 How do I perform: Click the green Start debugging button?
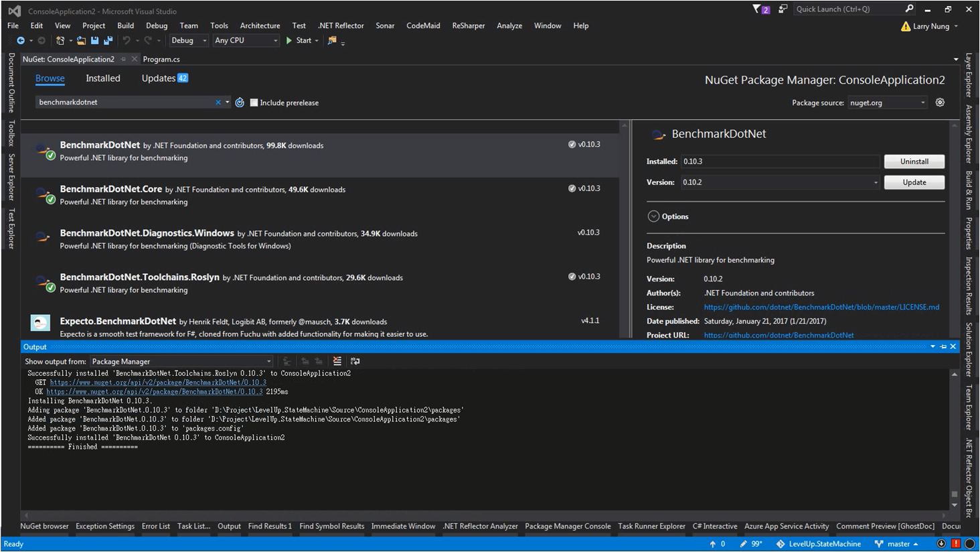(299, 41)
